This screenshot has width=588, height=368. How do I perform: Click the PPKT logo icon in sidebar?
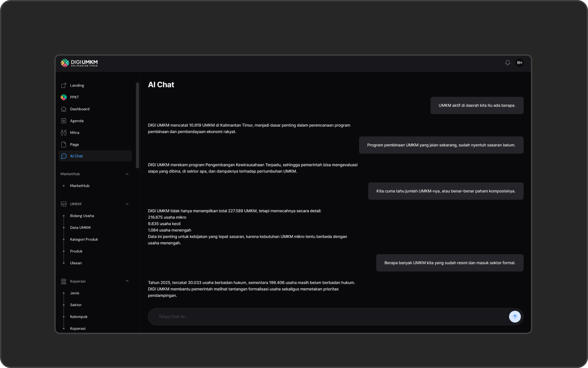point(64,97)
